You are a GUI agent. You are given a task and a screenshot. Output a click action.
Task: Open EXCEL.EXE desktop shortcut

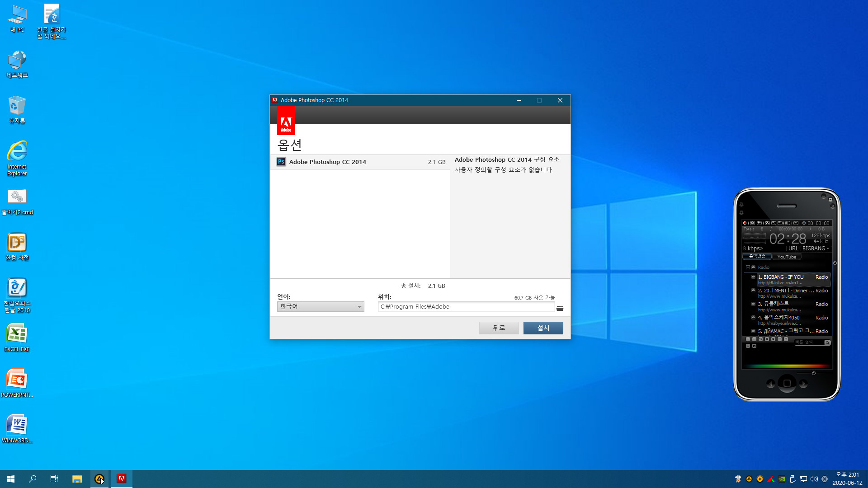tap(17, 338)
